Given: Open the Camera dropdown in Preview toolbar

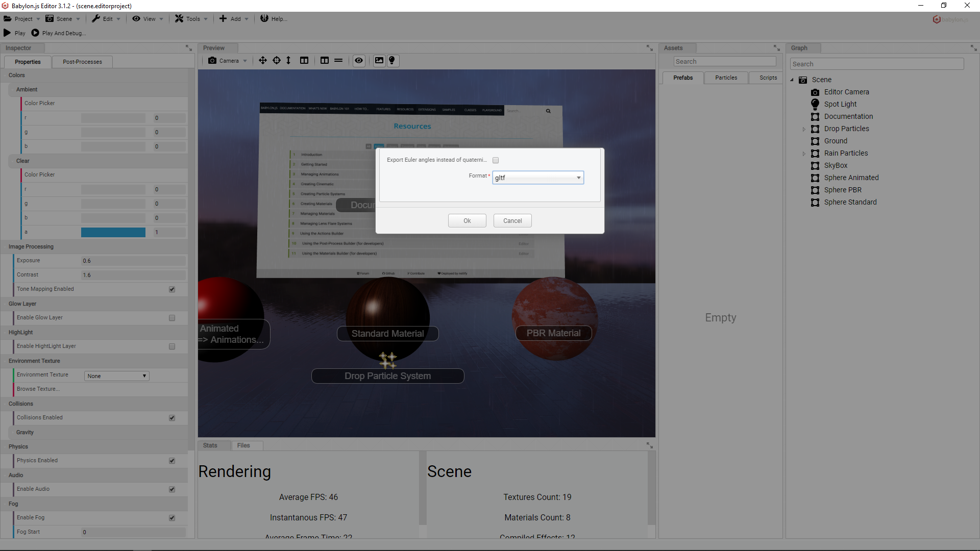Looking at the screenshot, I should point(228,61).
